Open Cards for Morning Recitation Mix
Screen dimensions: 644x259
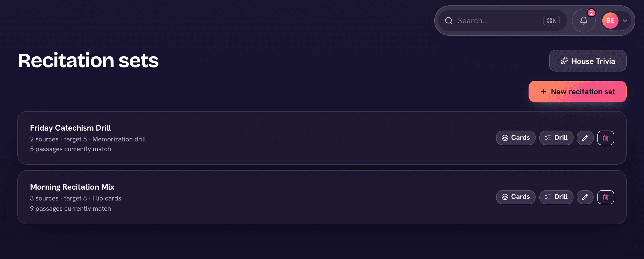click(516, 197)
